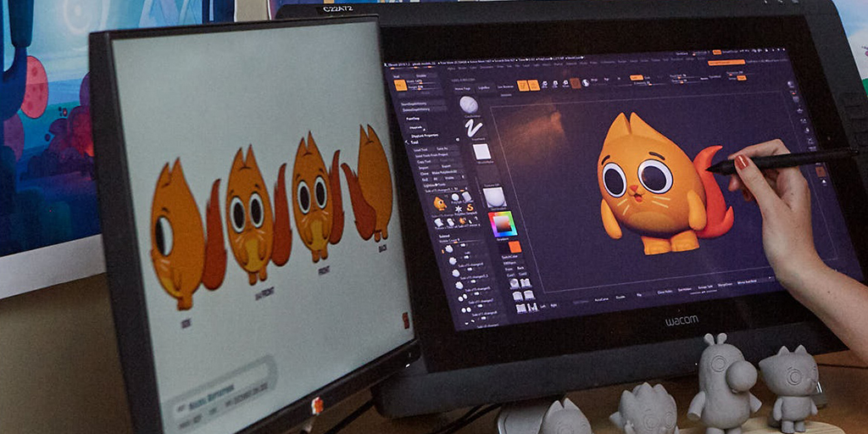
Task: Pick a color from the rainbow color picker
Action: (503, 225)
